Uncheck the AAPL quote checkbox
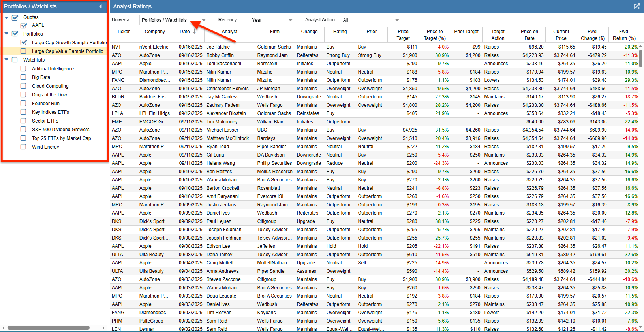Viewport: 644px width, 332px height. tap(24, 25)
